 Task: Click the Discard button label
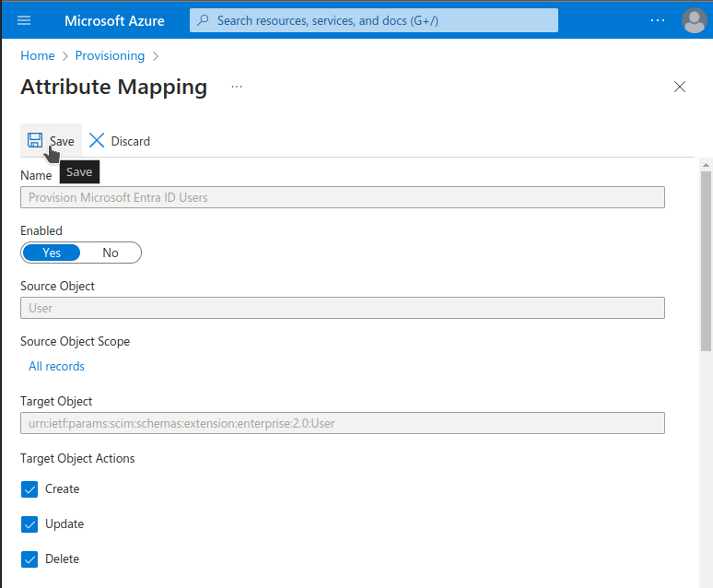[131, 142]
